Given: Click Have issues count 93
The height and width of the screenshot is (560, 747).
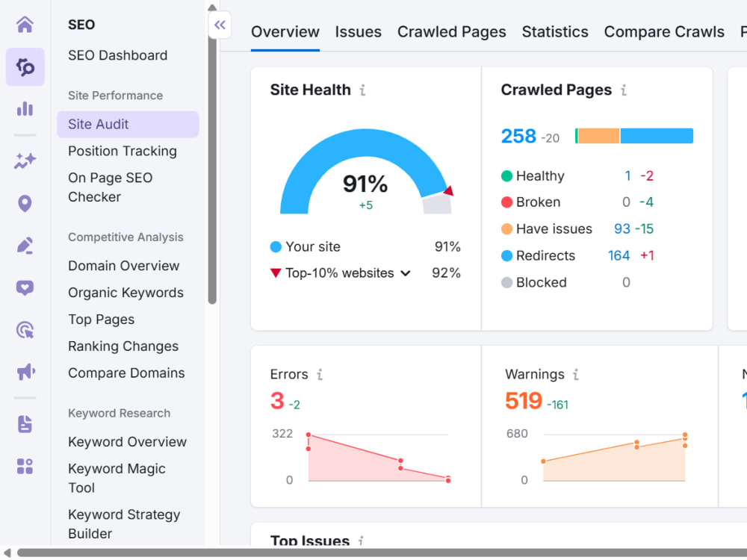Looking at the screenshot, I should (622, 229).
